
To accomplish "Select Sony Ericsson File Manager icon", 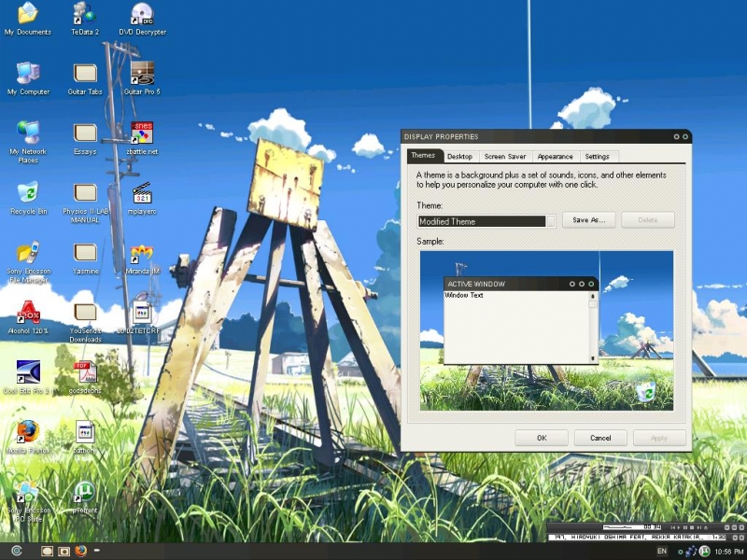I will coord(29,262).
